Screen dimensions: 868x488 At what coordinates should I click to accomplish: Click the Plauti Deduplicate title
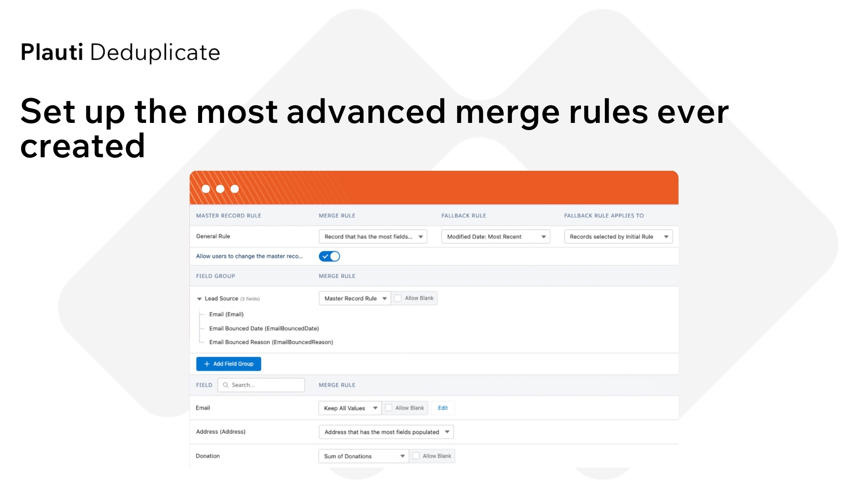coord(120,52)
